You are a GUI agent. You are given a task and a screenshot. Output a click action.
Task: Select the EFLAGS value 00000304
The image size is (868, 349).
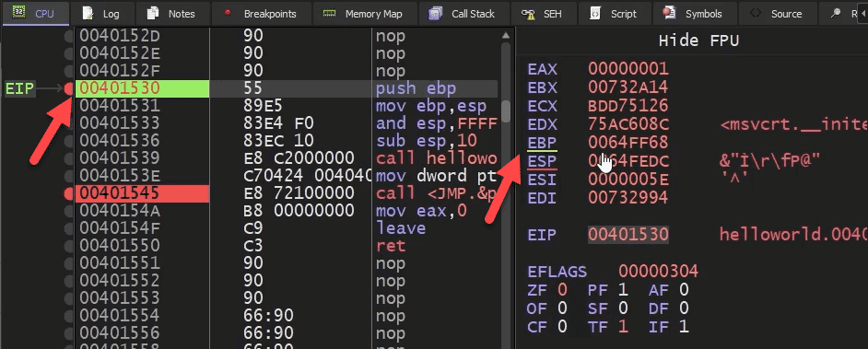click(659, 271)
